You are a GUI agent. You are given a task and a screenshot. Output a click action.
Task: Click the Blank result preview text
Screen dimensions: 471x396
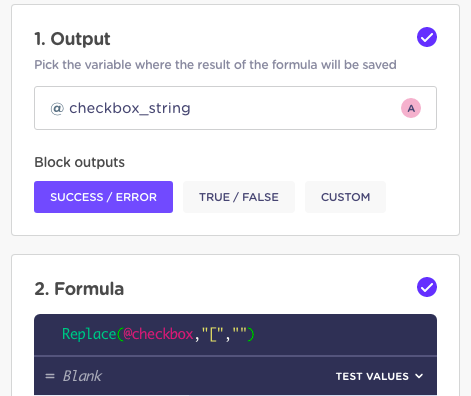[82, 376]
